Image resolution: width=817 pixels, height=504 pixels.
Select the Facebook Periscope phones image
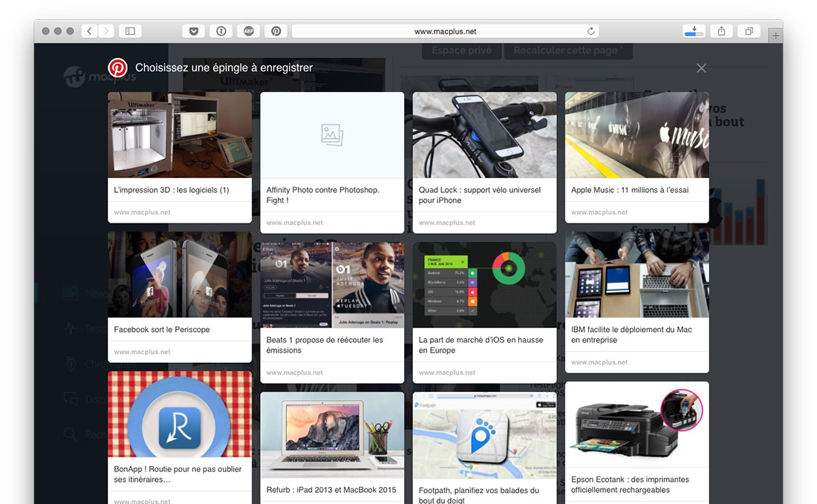coord(180,275)
